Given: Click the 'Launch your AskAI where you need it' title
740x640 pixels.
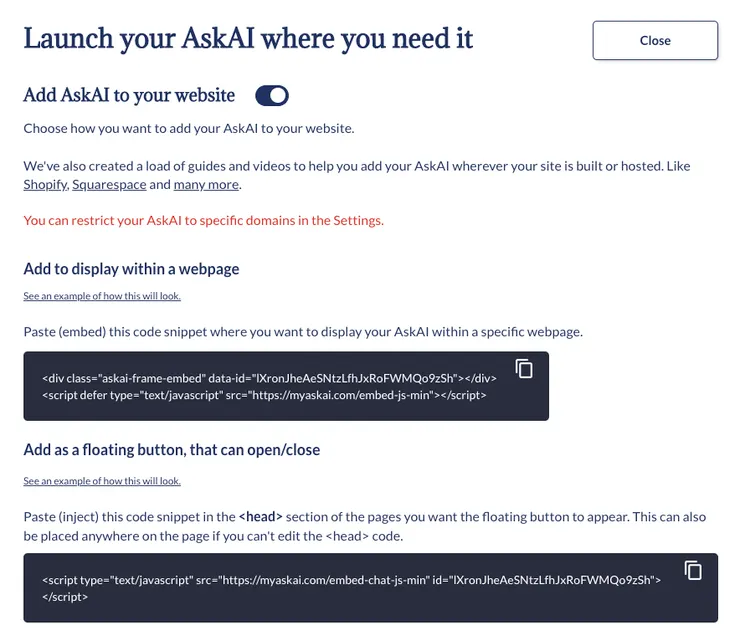Looking at the screenshot, I should (x=248, y=39).
